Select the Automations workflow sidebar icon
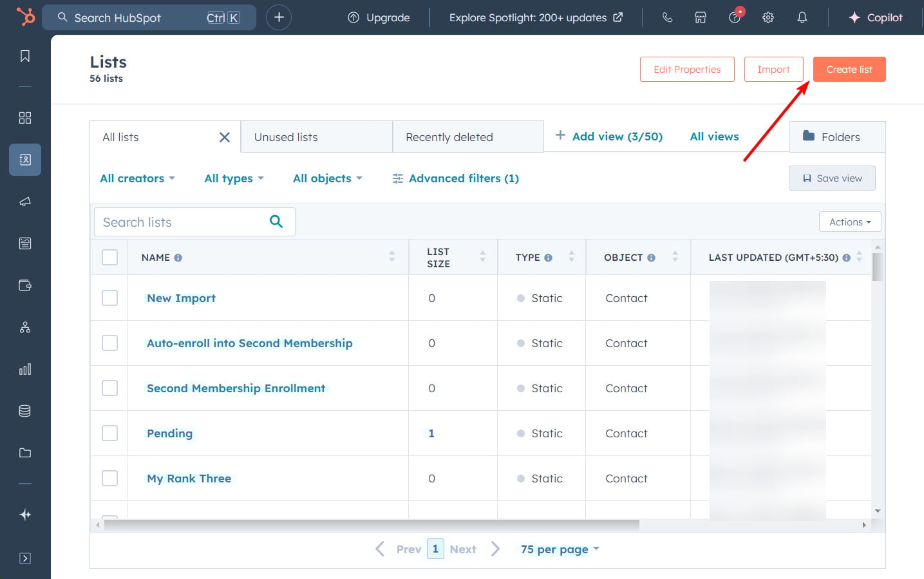 point(24,327)
